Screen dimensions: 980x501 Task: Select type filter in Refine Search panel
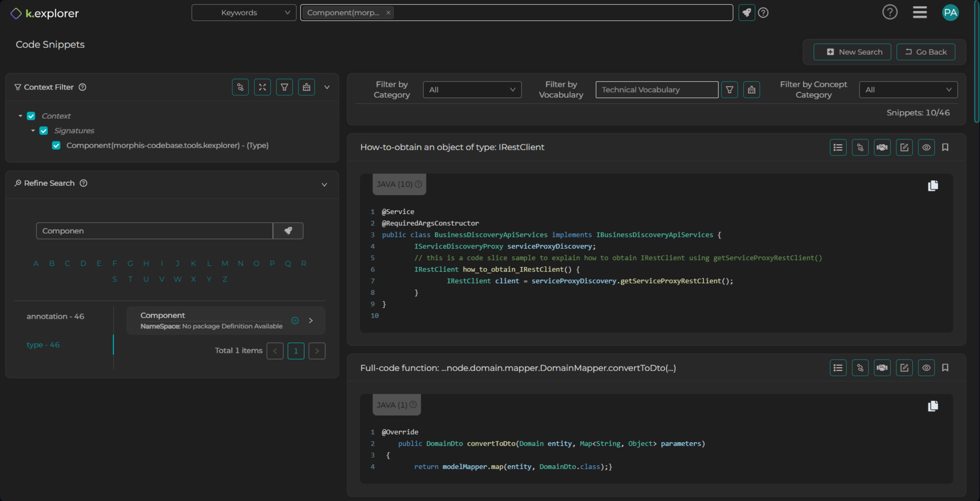click(43, 344)
